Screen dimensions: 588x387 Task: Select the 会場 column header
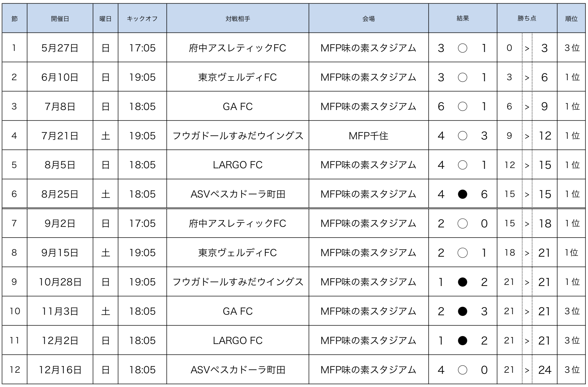pyautogui.click(x=368, y=18)
